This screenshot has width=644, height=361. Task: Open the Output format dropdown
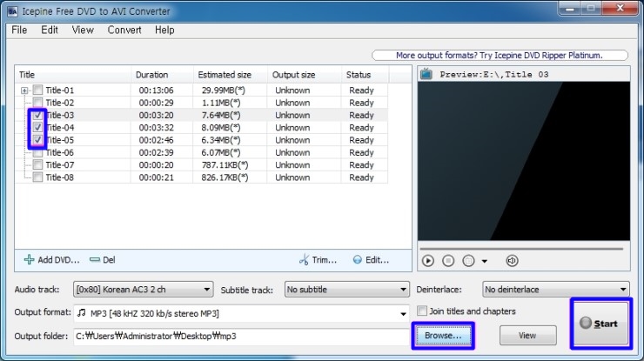click(x=242, y=313)
